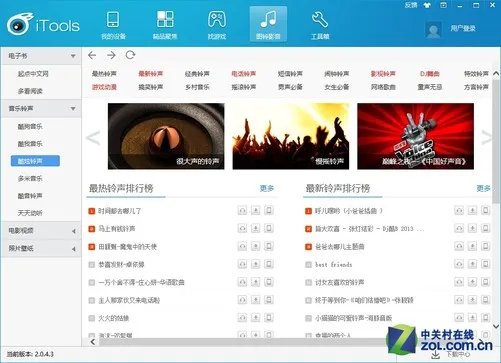Collapse the 电子书 sidebar section
501x363 pixels.
coord(73,56)
